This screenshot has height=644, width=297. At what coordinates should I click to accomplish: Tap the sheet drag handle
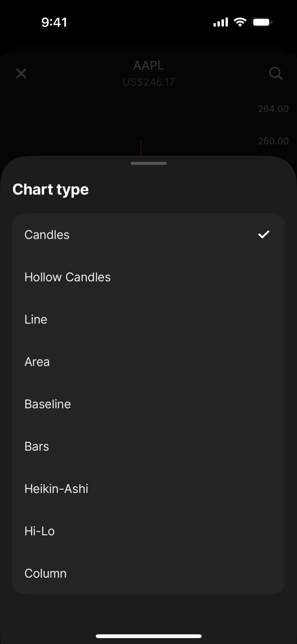(148, 163)
